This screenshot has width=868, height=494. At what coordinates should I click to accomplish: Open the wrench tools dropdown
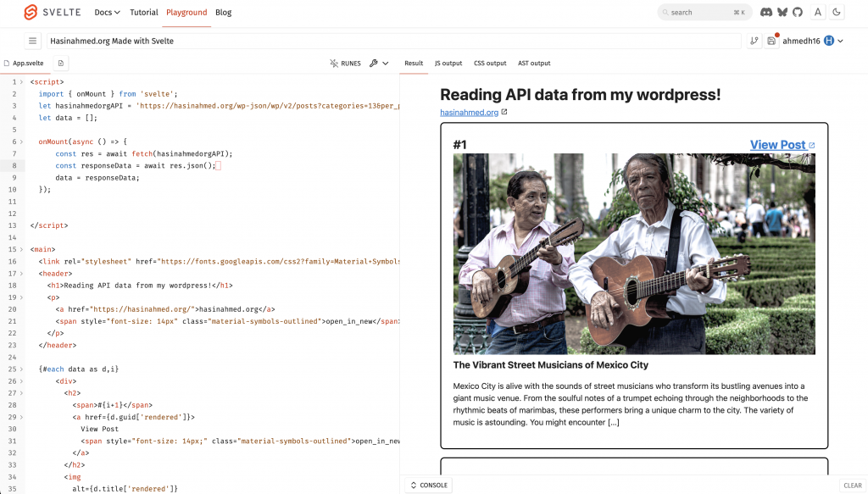(378, 64)
